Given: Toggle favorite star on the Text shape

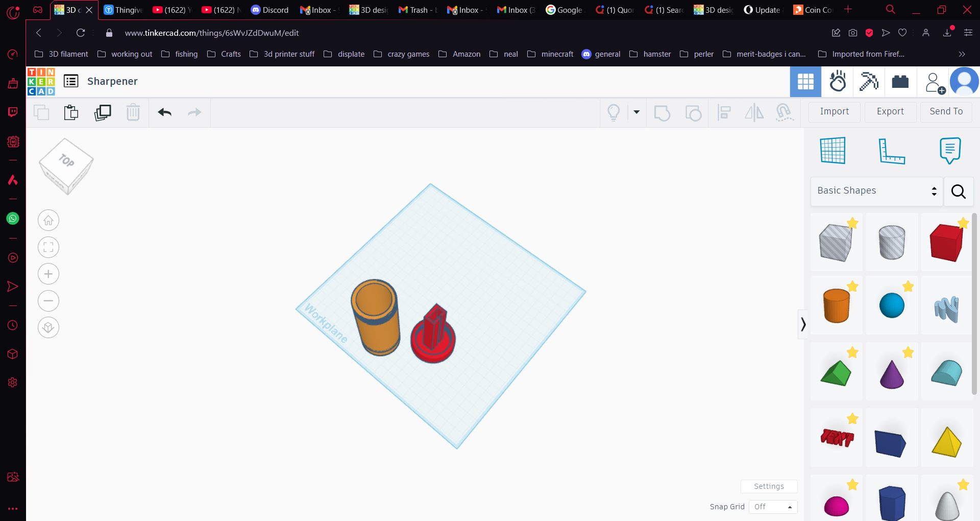Looking at the screenshot, I should click(x=852, y=418).
